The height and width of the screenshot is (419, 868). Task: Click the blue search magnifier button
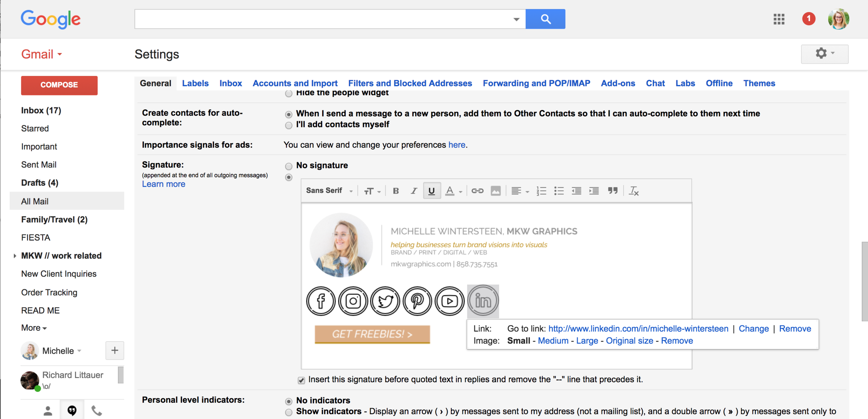pos(545,19)
